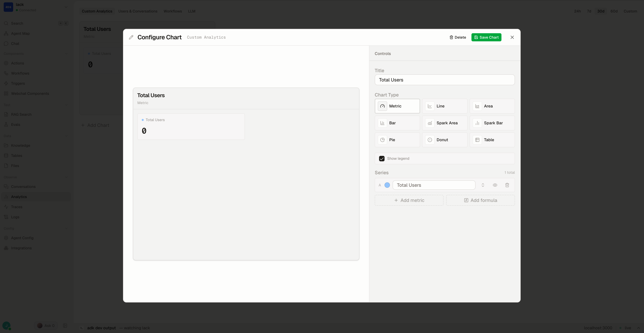
Task: Select the Table chart type icon
Action: (x=477, y=140)
